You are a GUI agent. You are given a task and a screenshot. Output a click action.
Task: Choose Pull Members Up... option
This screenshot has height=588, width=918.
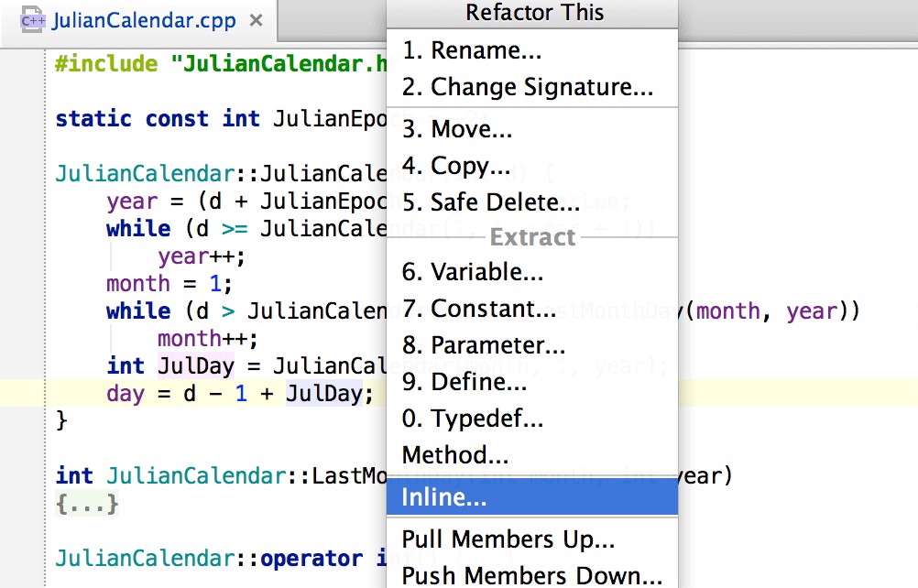tap(508, 539)
